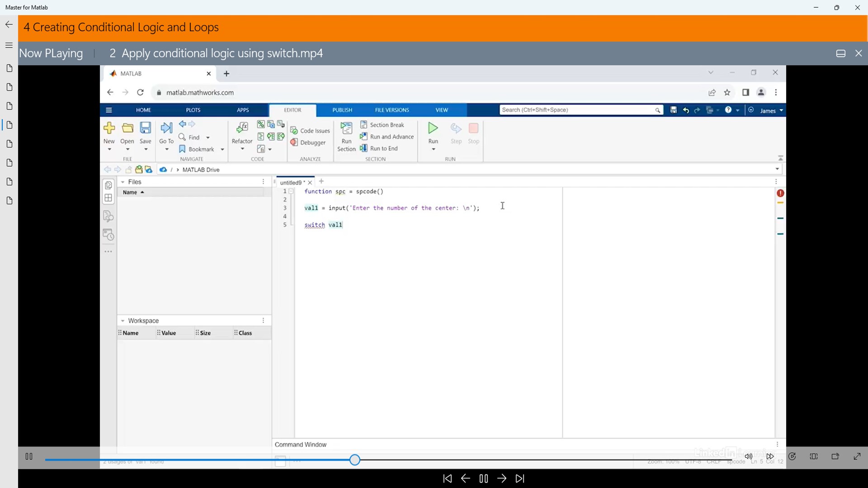Select the untitled9 editor tab

(292, 182)
